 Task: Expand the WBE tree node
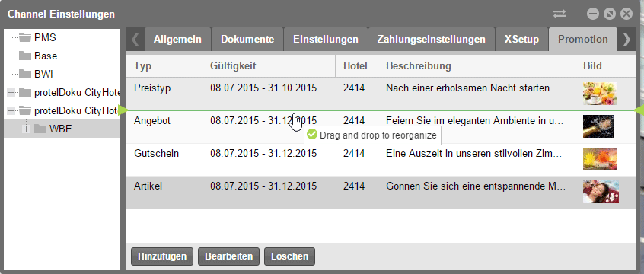[27, 129]
